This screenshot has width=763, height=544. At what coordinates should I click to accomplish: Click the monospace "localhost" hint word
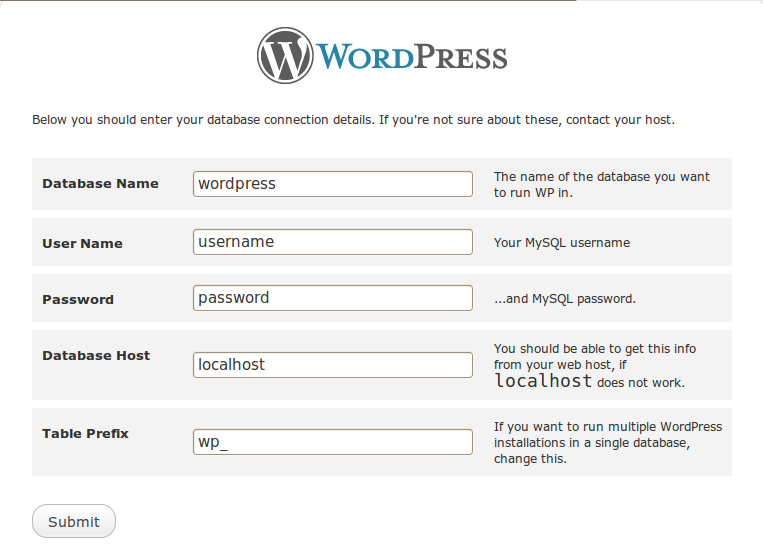544,381
